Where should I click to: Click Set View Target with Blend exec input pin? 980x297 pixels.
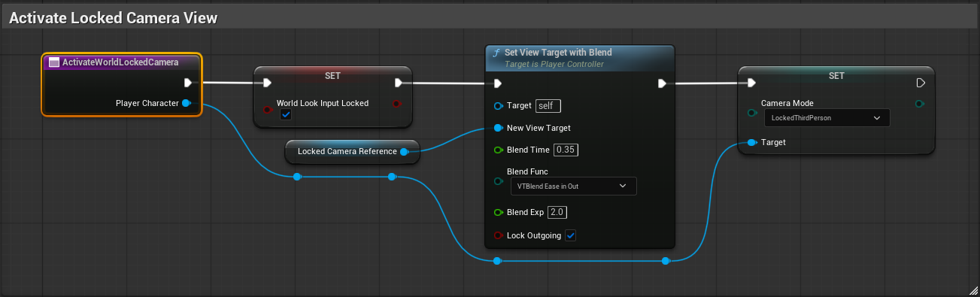click(x=497, y=83)
